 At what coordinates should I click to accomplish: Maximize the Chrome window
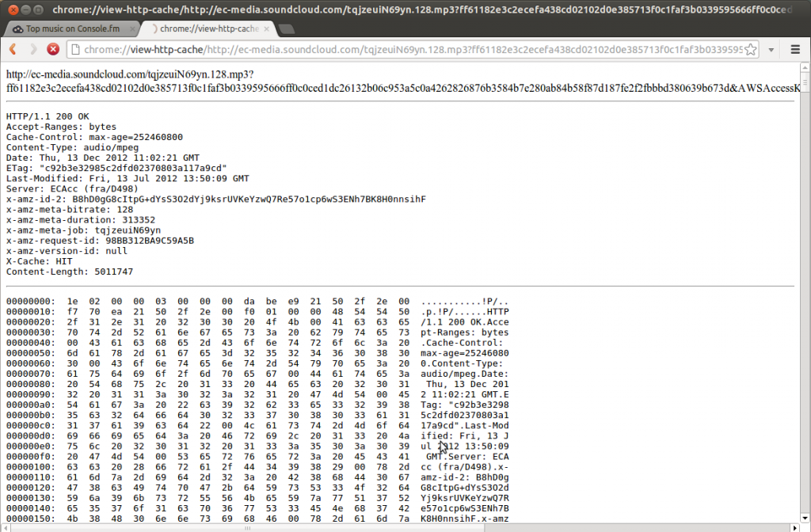(38, 9)
